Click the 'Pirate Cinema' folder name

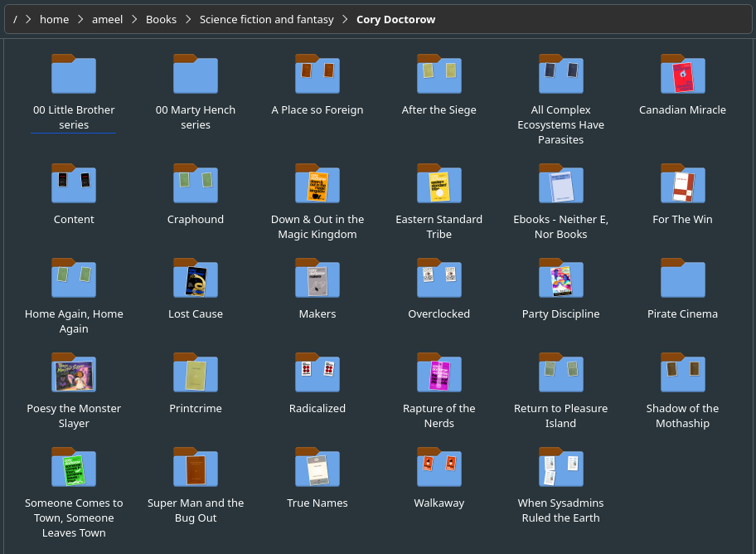683,313
